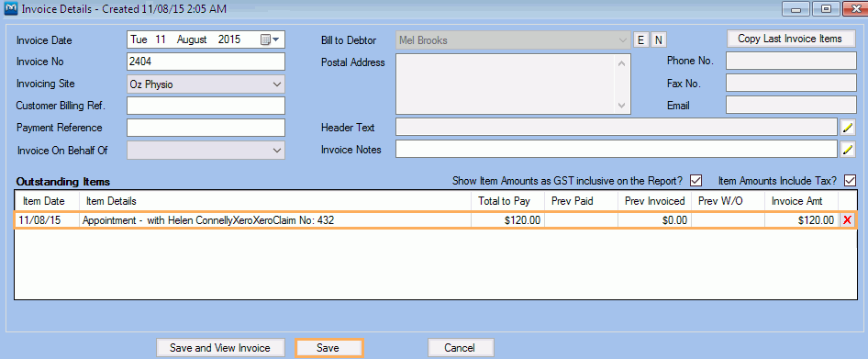Click the Header Text field
This screenshot has width=868, height=359.
click(616, 128)
